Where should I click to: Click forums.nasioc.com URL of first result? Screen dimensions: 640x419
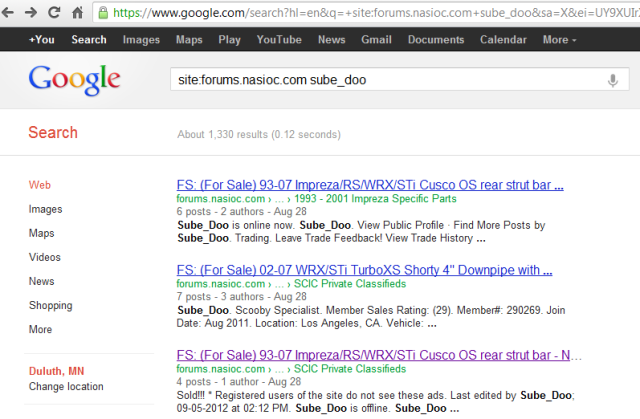click(x=220, y=199)
